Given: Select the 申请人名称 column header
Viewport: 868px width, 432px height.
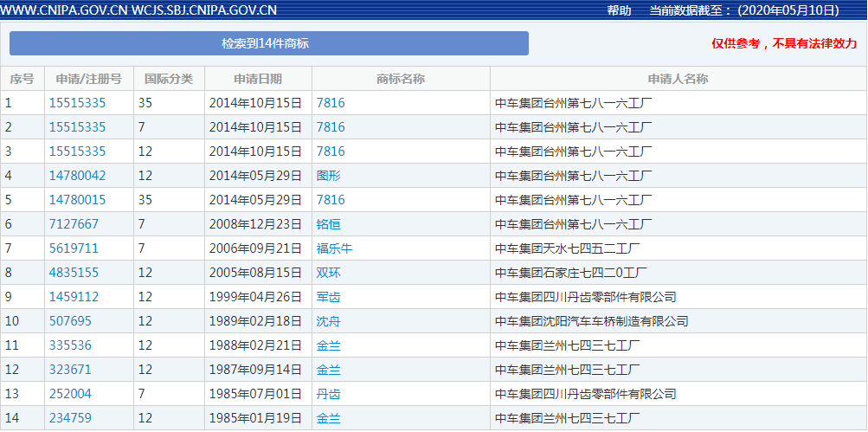Looking at the screenshot, I should point(678,79).
